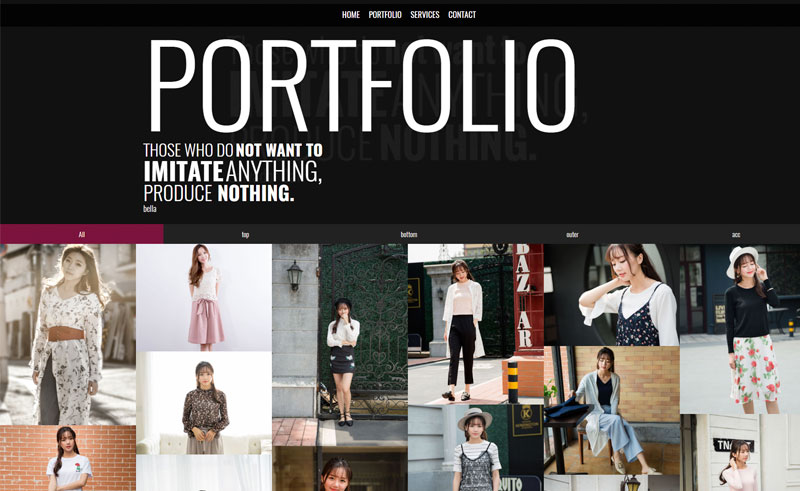800x491 pixels.
Task: View seated girl in light blue cardigan
Action: point(612,410)
